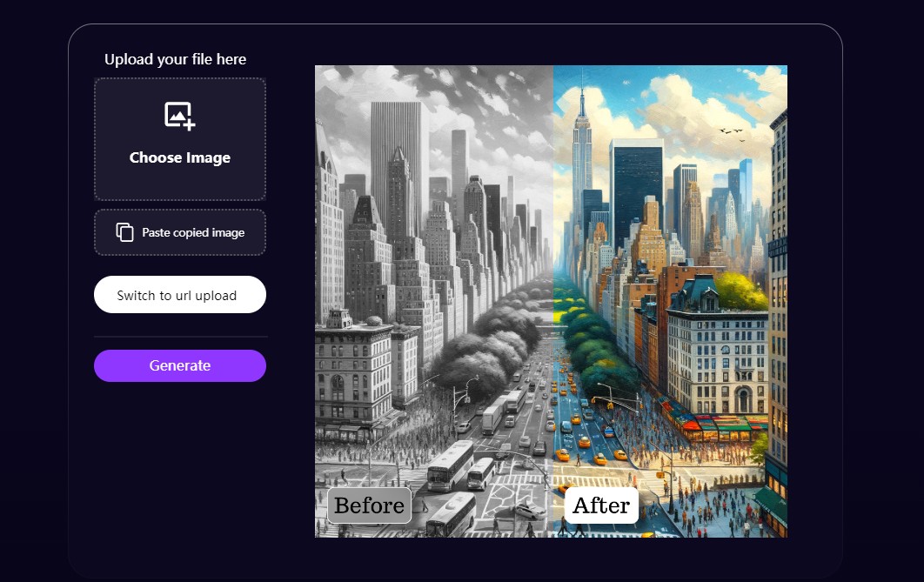The width and height of the screenshot is (924, 582).
Task: Click the gray tree row in Before half
Action: 489,342
